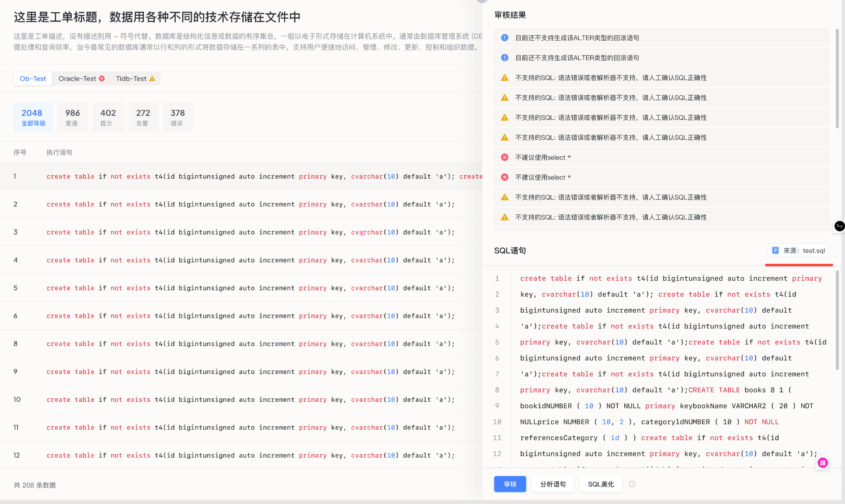This screenshot has height=504, width=845.
Task: Switch to the Tidb-Test tab
Action: pyautogui.click(x=131, y=79)
